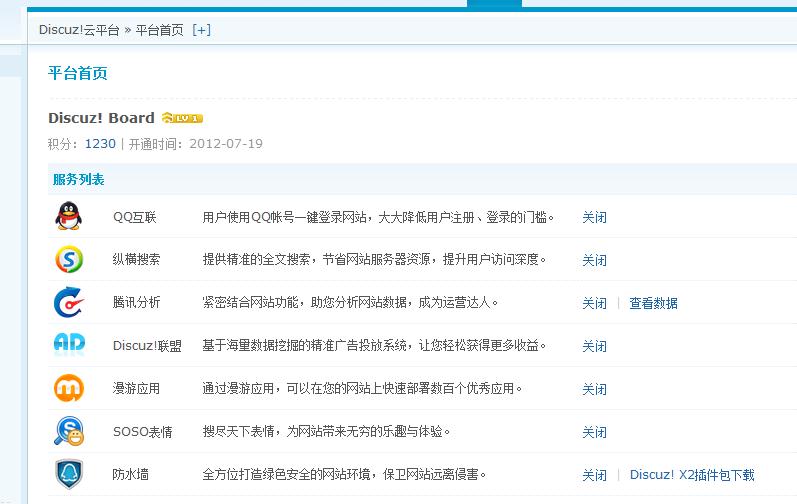Click the 防水墙 description text

click(344, 475)
